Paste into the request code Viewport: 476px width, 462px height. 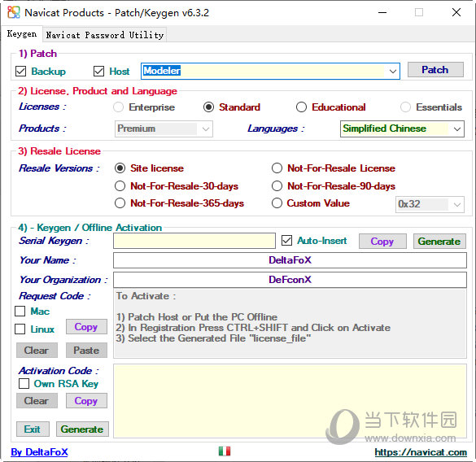click(x=86, y=351)
